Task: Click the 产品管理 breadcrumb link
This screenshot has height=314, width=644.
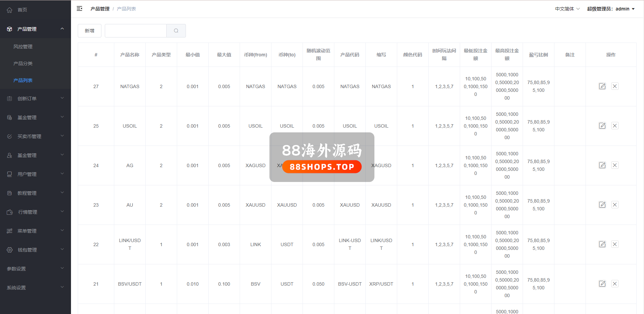Action: [100, 9]
